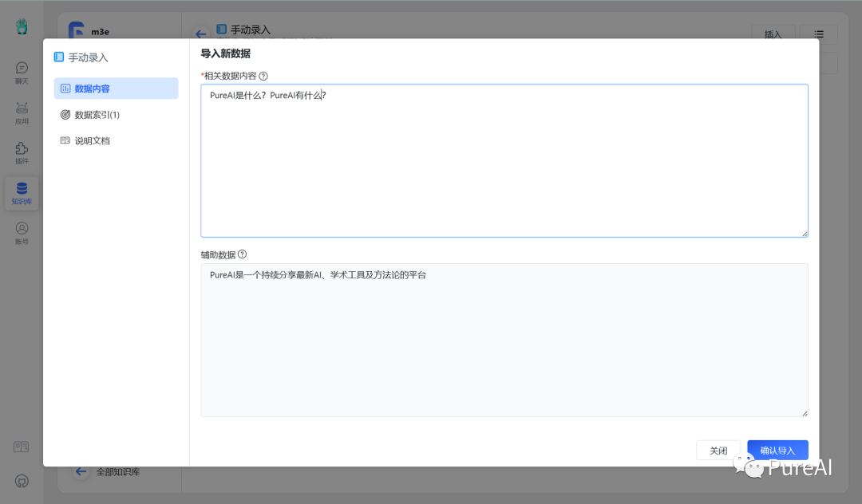
Task: Switch to the 数据索引(1) tab
Action: click(x=116, y=114)
